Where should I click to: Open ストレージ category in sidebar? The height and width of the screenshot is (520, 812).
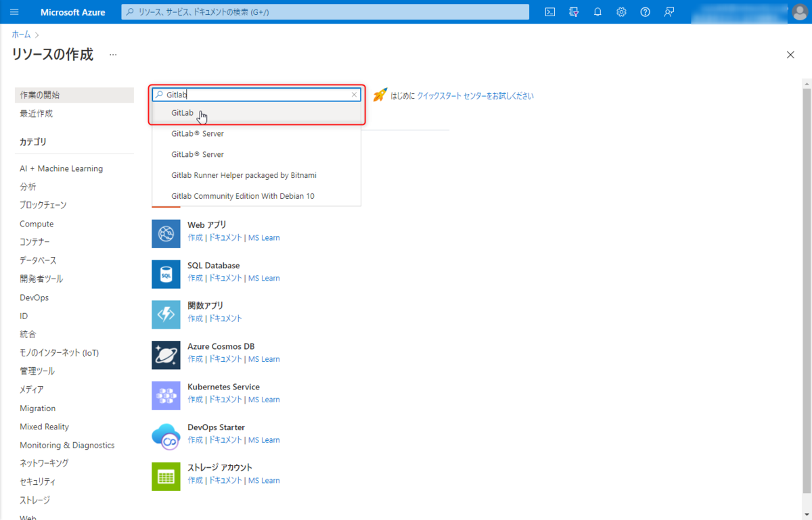[35, 500]
